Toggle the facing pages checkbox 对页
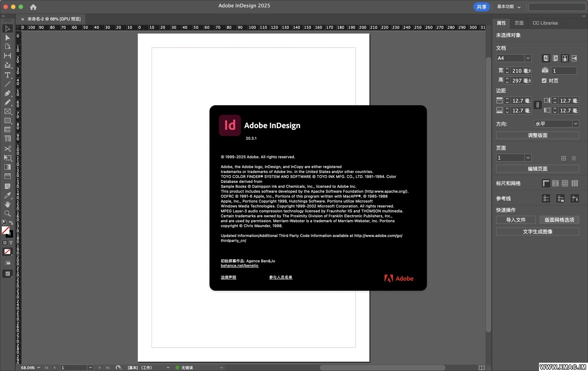 (x=544, y=81)
